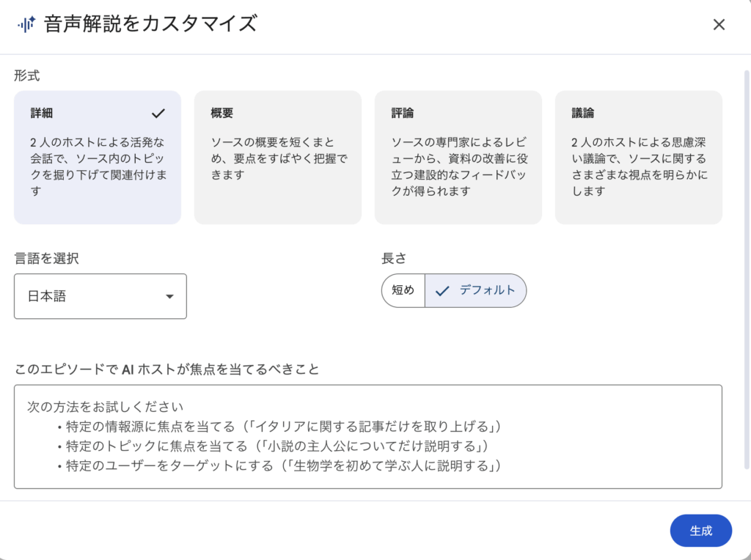Select the 詳細 format card
The image size is (751, 560).
click(97, 157)
